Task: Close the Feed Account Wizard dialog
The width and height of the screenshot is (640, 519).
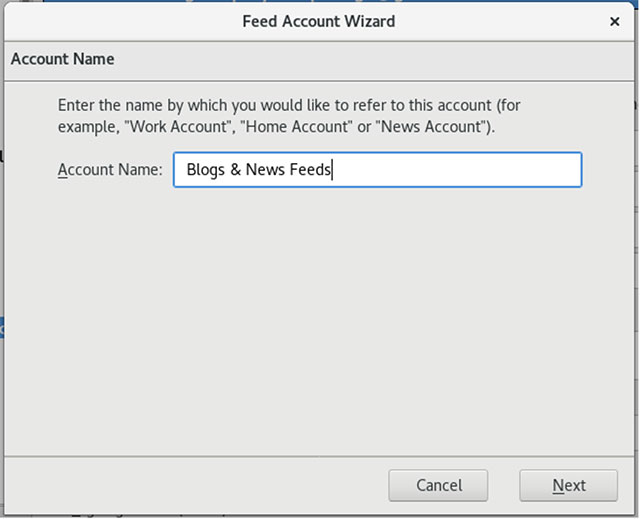Action: [614, 21]
